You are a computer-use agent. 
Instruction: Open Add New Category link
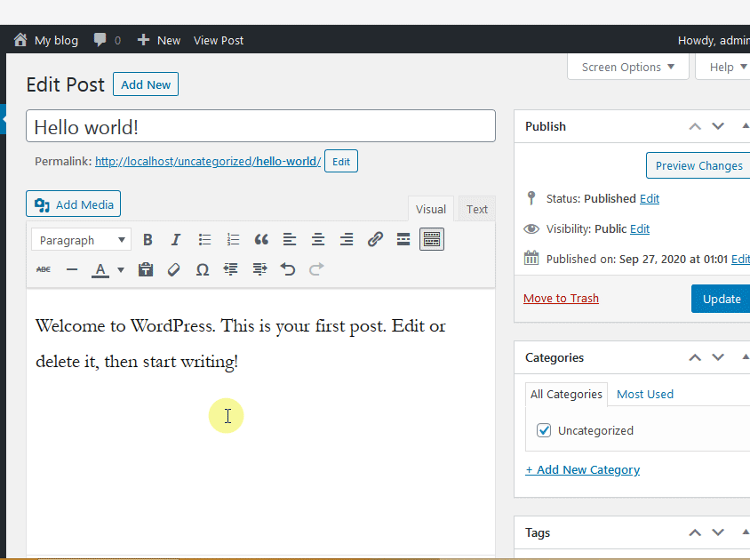(x=582, y=469)
